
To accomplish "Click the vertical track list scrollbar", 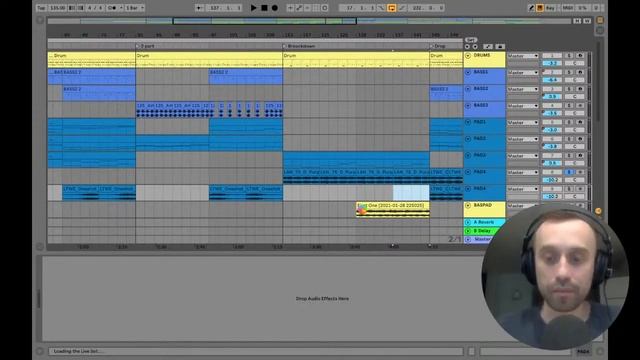I will pos(598,82).
